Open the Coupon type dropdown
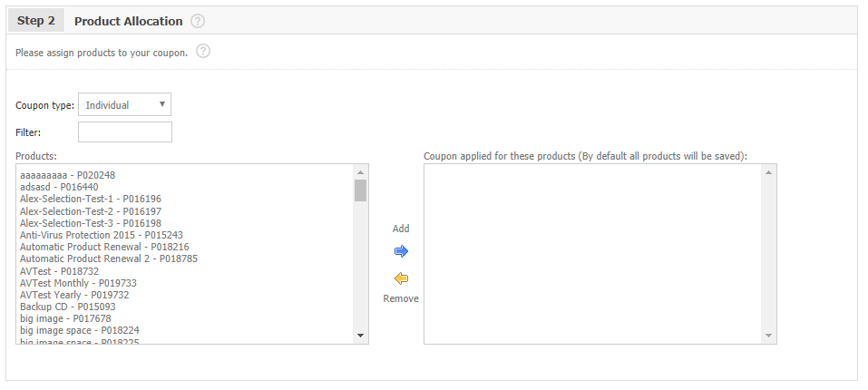The width and height of the screenshot is (868, 390). click(x=124, y=105)
